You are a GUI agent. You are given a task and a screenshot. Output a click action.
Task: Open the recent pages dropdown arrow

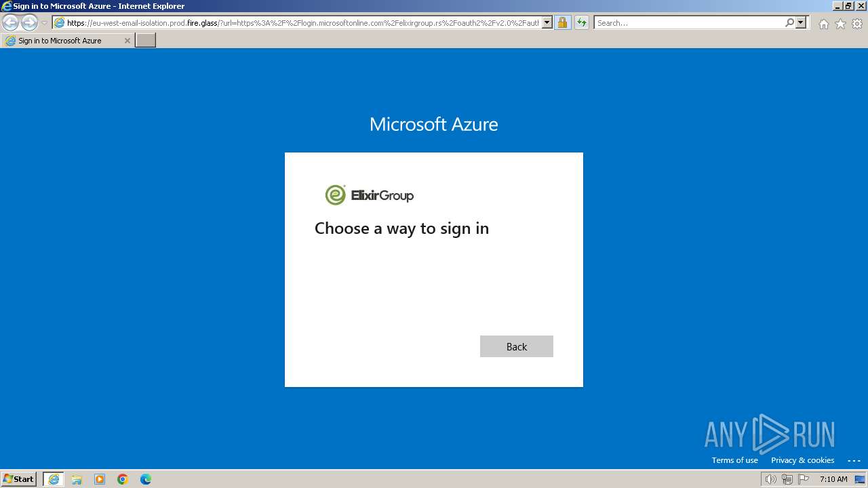[44, 23]
